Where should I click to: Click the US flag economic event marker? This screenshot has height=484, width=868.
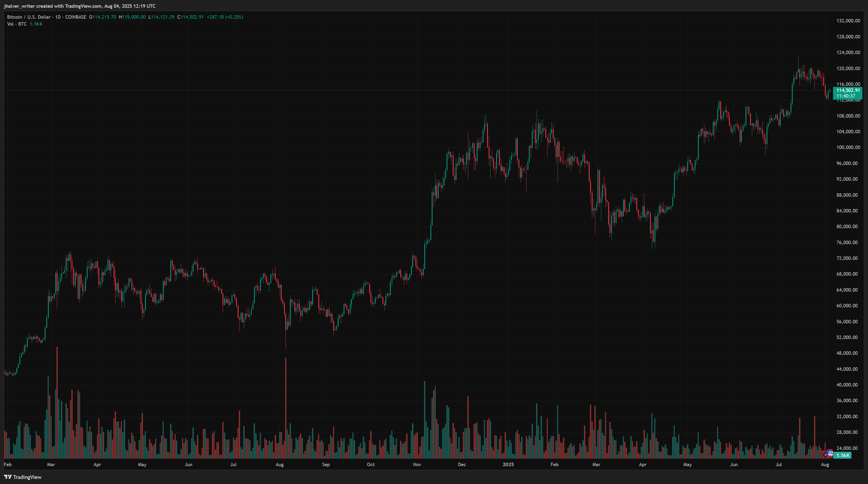click(830, 453)
